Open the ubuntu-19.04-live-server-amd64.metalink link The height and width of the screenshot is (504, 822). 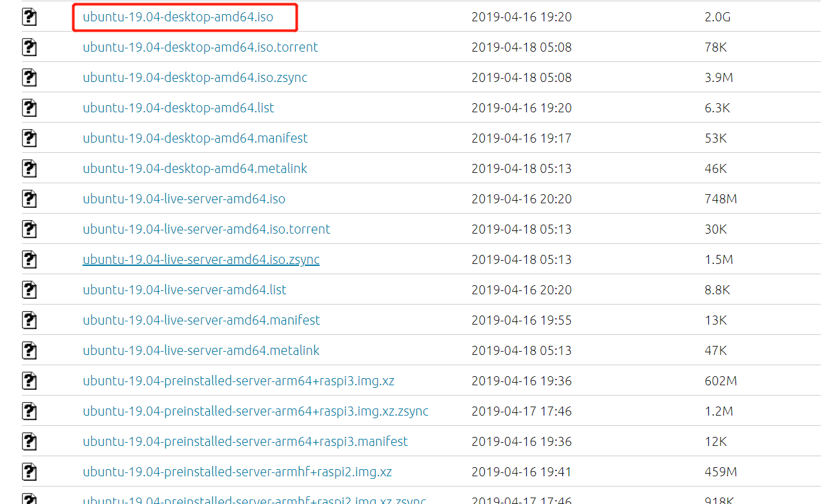coord(201,350)
